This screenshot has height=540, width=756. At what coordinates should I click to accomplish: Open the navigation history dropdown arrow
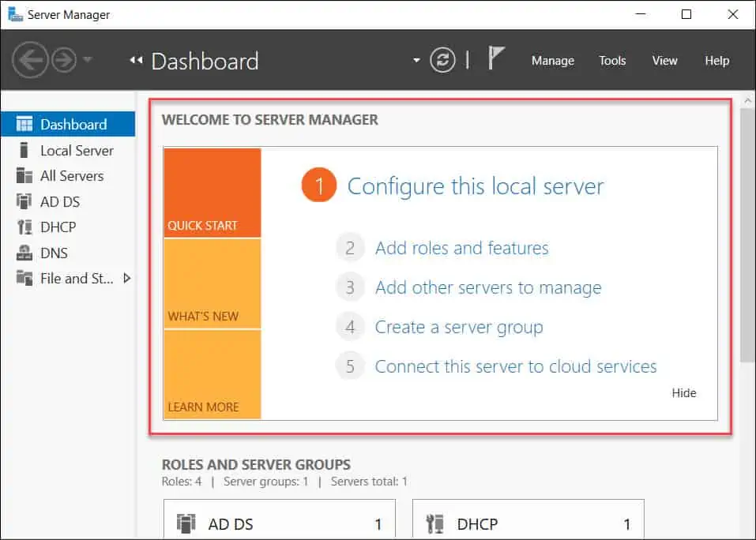point(87,60)
